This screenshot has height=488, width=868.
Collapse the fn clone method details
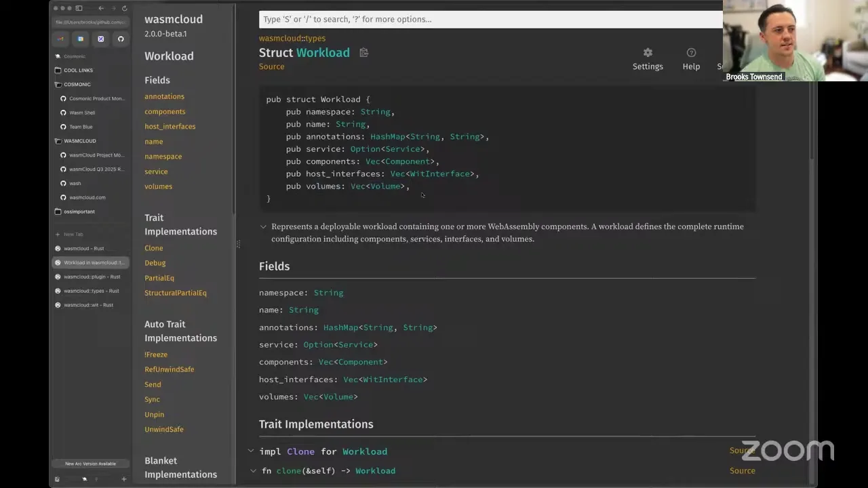(254, 471)
